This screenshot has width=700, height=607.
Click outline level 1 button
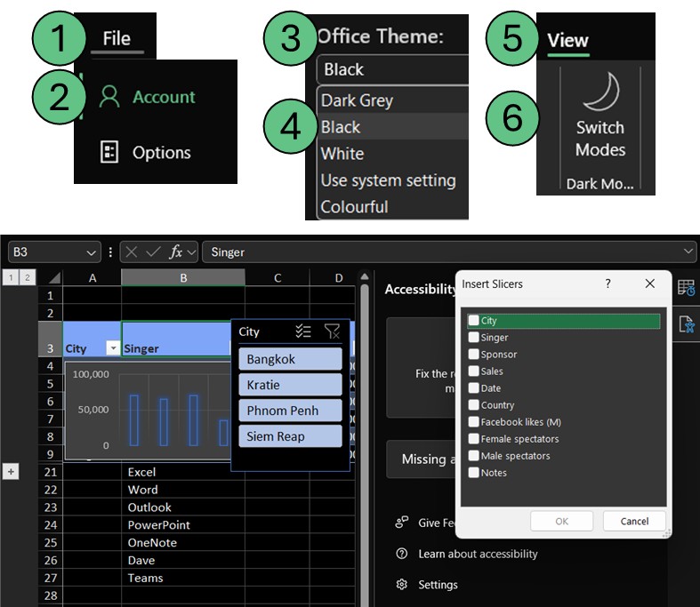point(12,277)
